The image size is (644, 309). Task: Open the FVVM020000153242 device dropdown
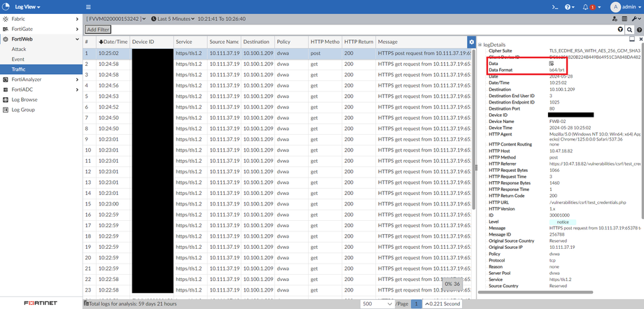116,19
